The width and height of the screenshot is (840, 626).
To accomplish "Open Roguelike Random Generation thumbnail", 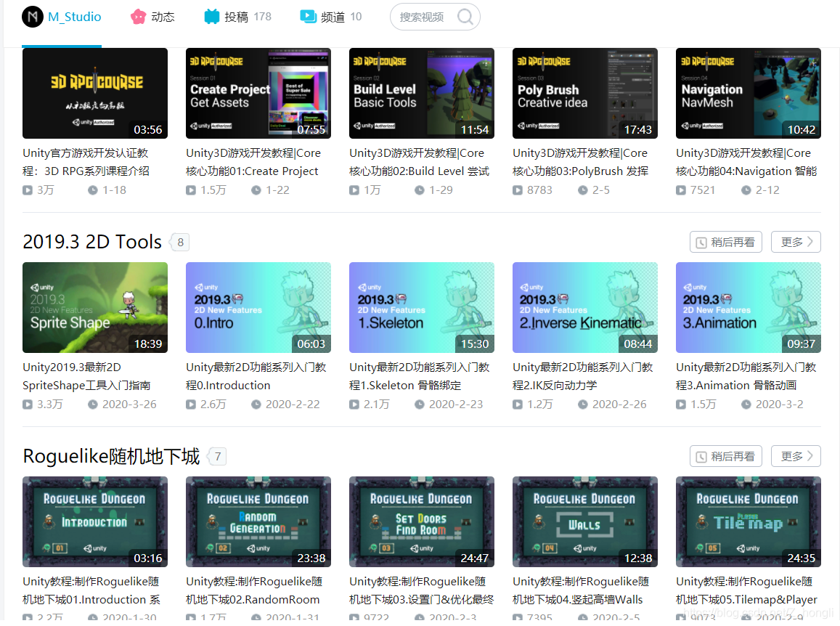I will (258, 522).
